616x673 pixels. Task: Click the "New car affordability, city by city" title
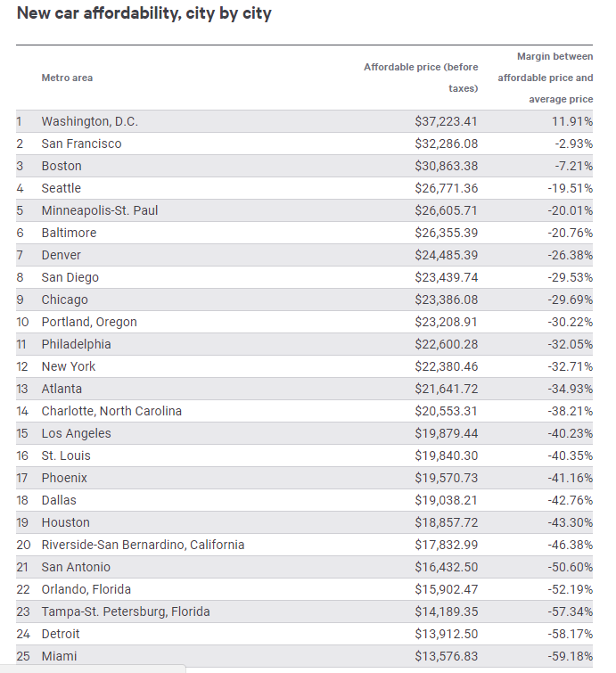(x=144, y=14)
